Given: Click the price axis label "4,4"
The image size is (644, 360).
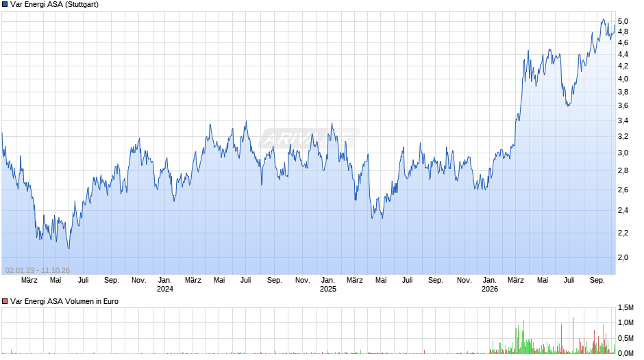Looking at the screenshot, I should coord(623,54).
